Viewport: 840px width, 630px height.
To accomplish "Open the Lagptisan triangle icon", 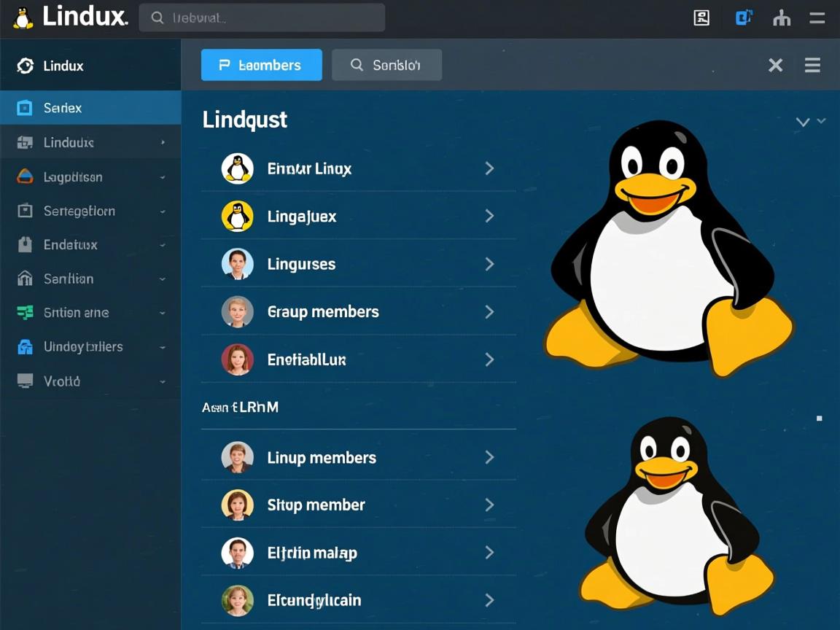I will (23, 176).
